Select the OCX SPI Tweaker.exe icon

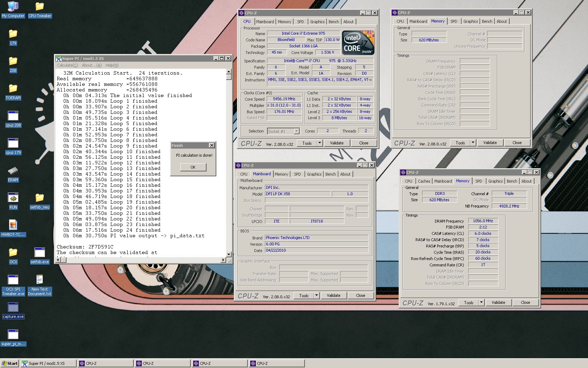[13, 285]
